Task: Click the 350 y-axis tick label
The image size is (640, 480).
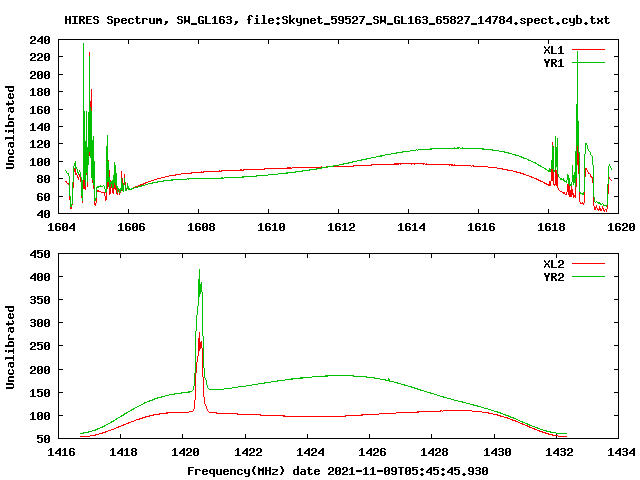Action: click(x=40, y=300)
